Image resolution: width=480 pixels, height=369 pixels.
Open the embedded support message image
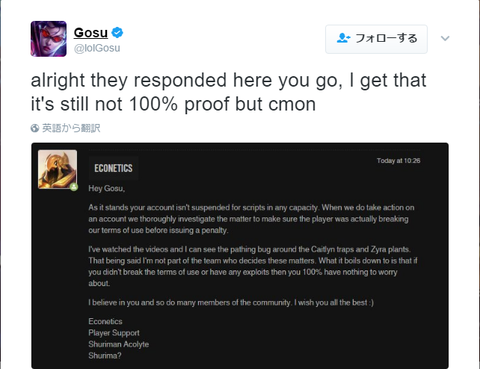[240, 256]
